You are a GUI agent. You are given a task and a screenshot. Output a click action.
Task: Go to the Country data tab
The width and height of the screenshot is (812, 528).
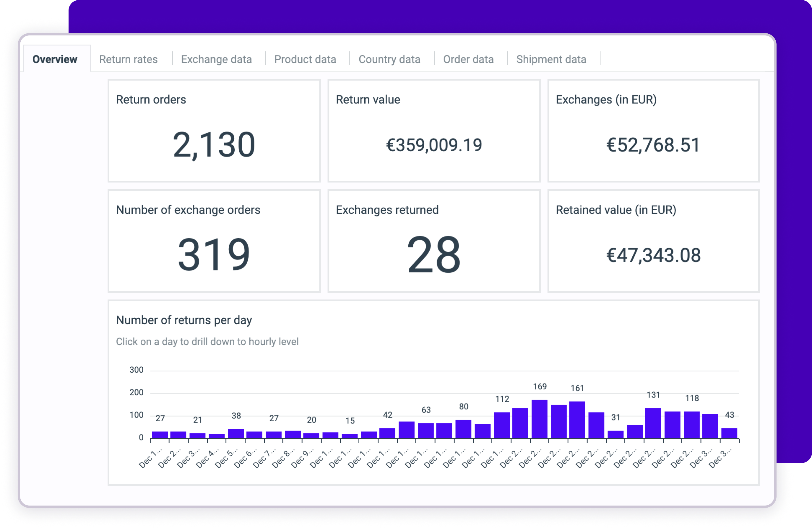pos(389,59)
